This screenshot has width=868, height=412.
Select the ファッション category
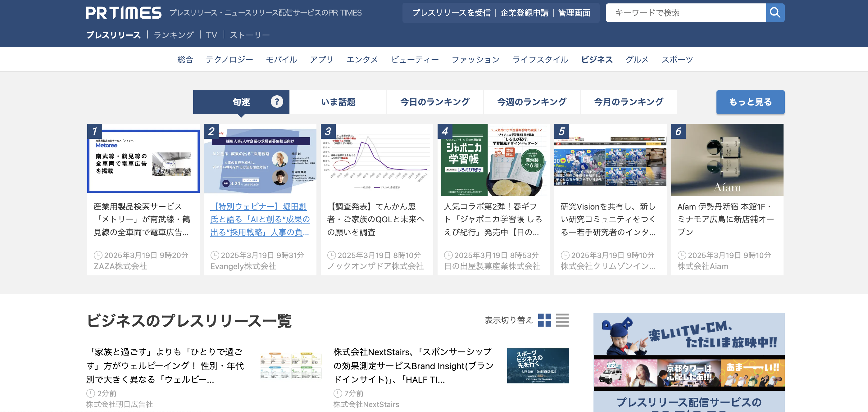(475, 60)
